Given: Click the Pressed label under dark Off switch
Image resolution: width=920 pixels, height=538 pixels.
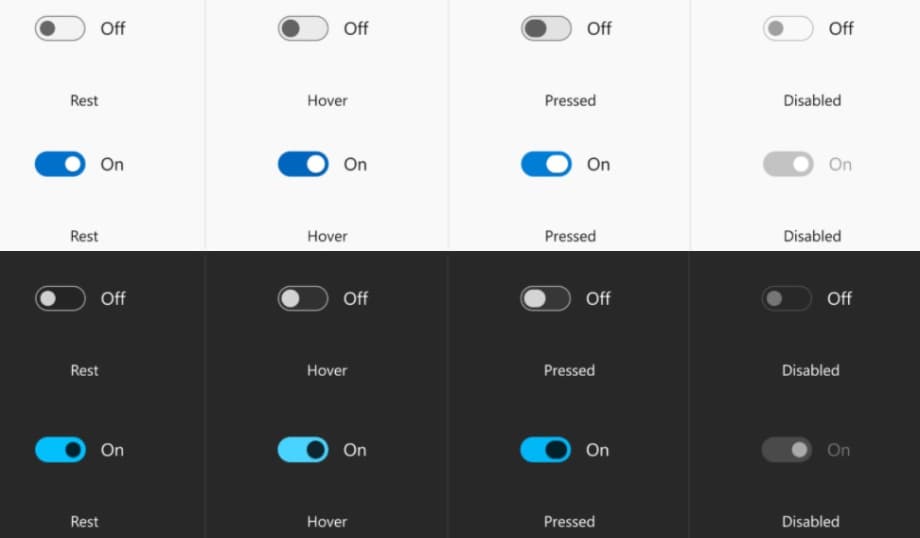Looking at the screenshot, I should (x=569, y=370).
